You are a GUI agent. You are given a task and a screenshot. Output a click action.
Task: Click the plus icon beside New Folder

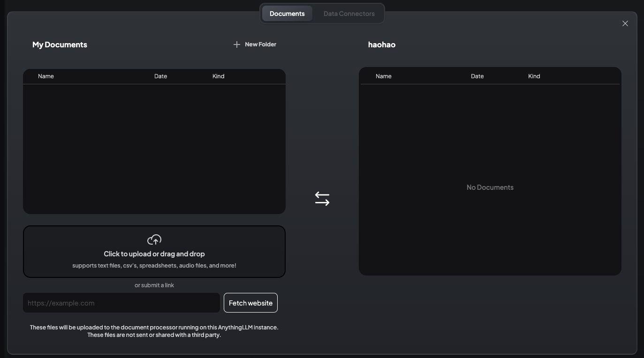237,45
